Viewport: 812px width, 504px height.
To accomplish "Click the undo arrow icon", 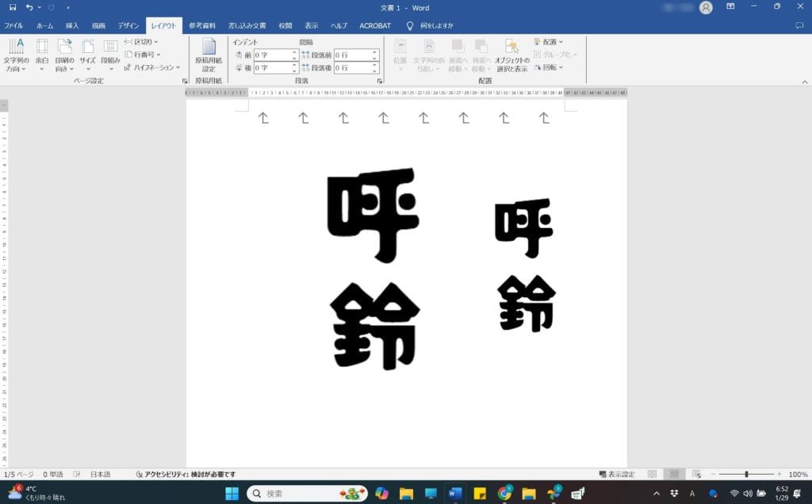I will coord(29,7).
